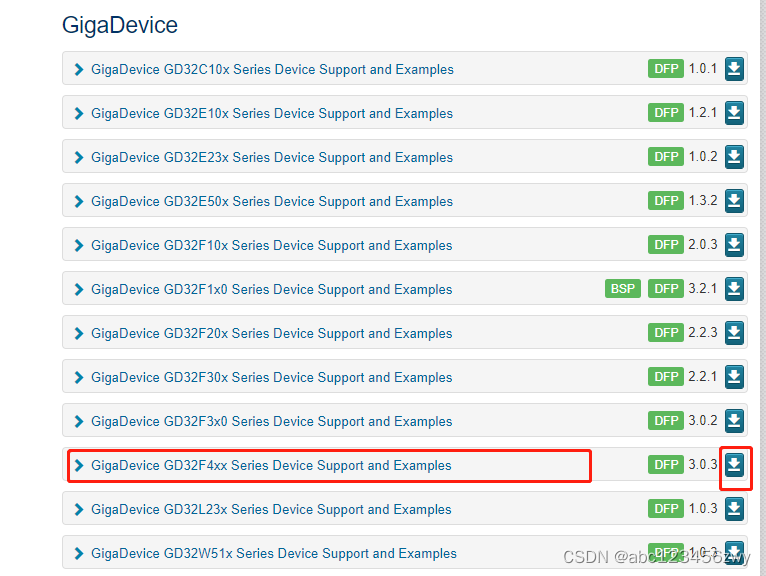
Task: Click version number 1.0.3 on GD32L23x row
Action: coord(703,508)
